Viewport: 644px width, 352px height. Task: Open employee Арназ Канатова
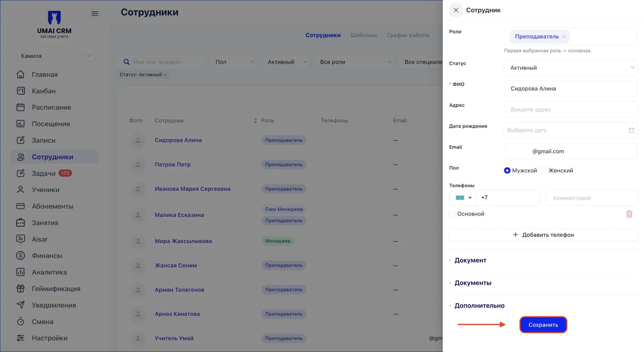(x=177, y=314)
